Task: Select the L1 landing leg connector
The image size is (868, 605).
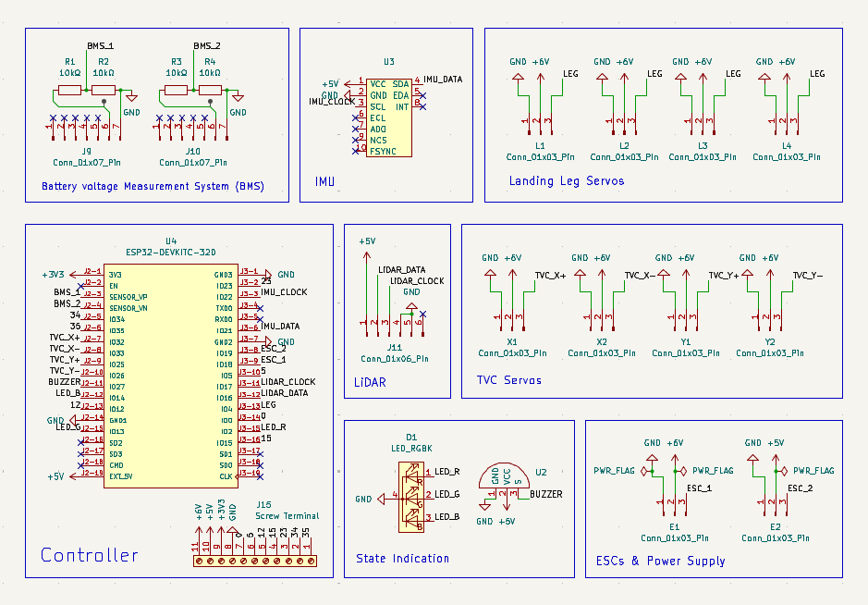Action: 539,121
